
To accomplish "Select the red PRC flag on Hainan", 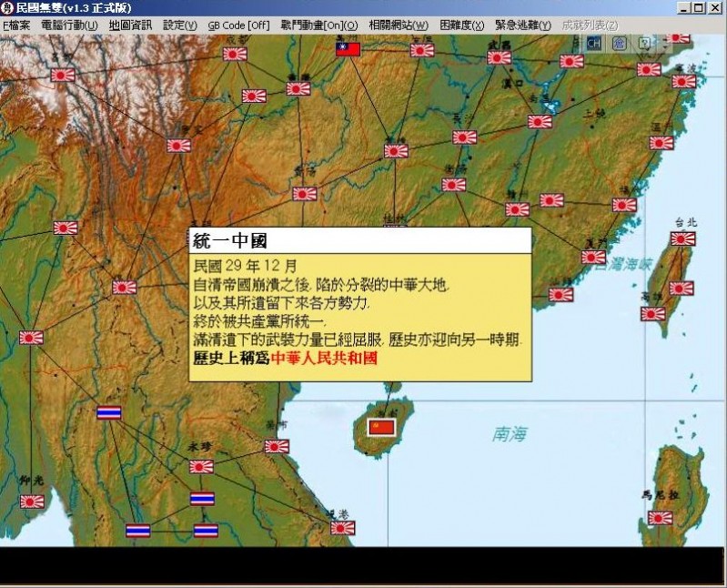I will [x=380, y=427].
